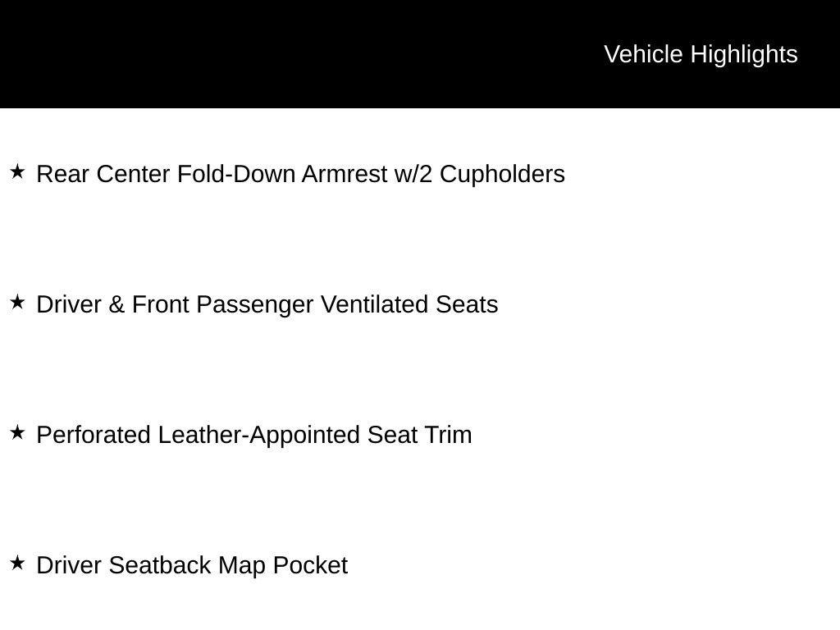Image resolution: width=840 pixels, height=630 pixels.
Task: Click the star before Perforated Leather-Appointed Seat Trim
Action: [18, 432]
